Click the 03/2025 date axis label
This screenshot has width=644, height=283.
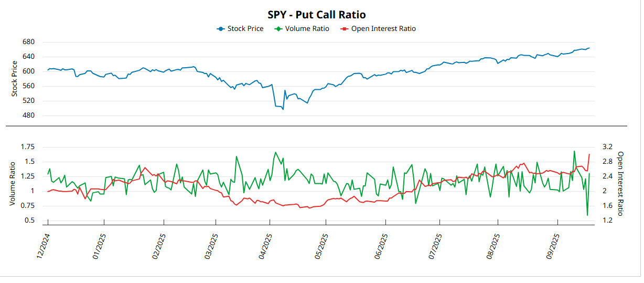(x=211, y=246)
